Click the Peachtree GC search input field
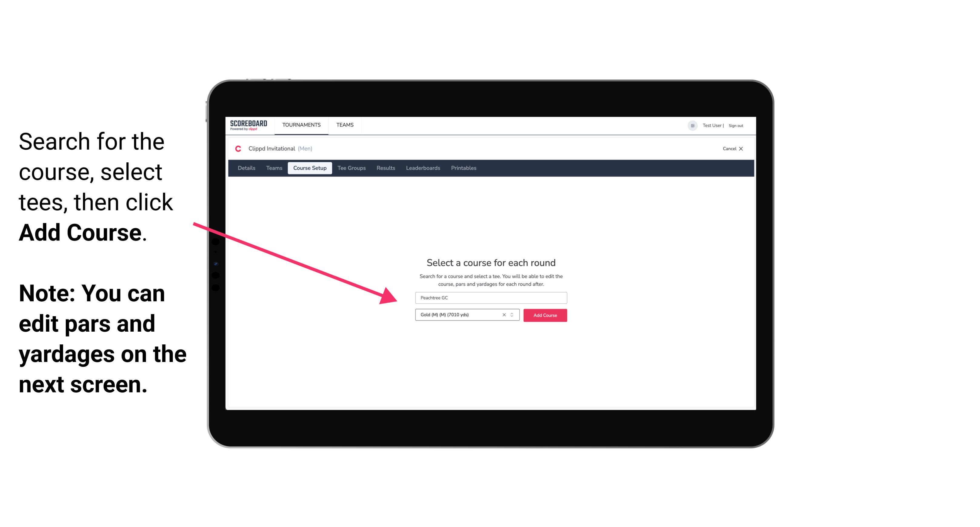 (x=491, y=297)
